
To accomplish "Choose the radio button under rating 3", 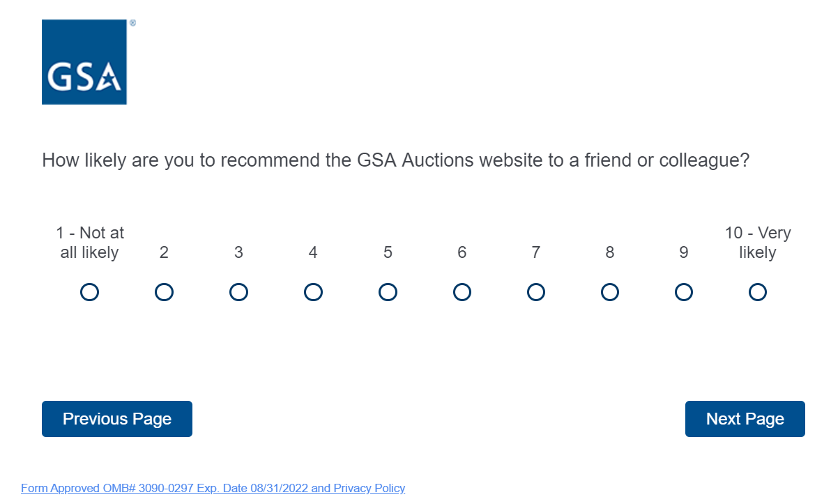I will [238, 292].
